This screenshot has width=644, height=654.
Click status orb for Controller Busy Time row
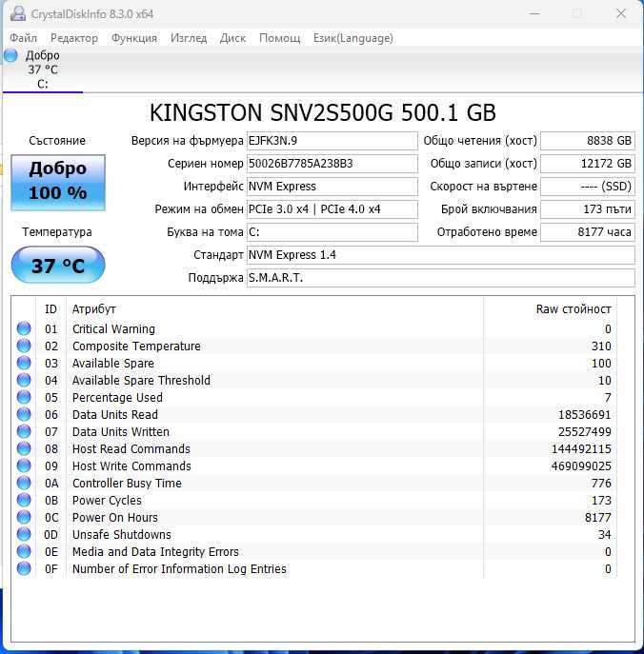pos(24,483)
